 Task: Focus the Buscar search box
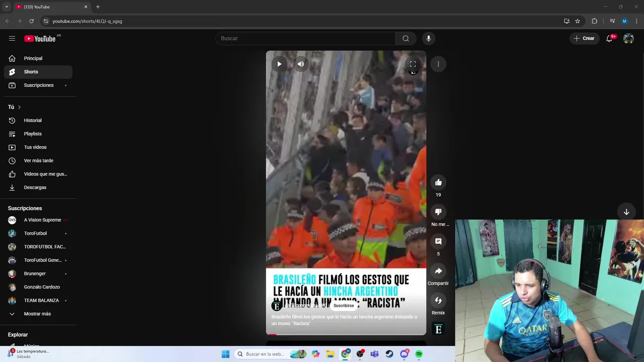[x=305, y=38]
